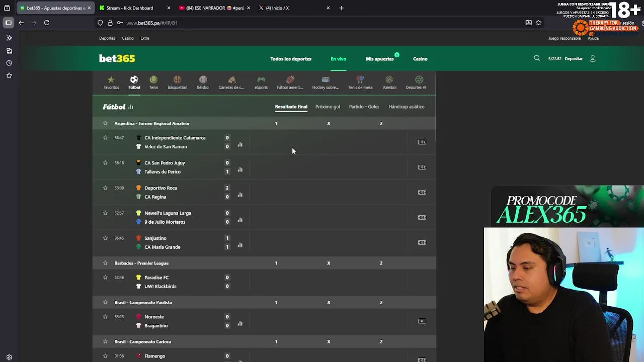The height and width of the screenshot is (362, 644).
Task: Open a new browser tab with plus
Action: [342, 8]
